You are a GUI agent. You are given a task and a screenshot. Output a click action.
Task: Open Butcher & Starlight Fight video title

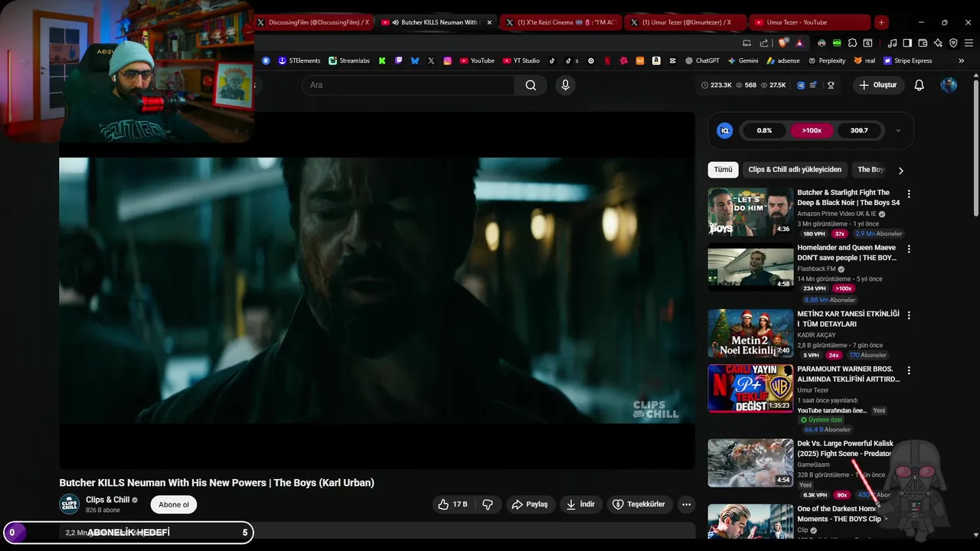pyautogui.click(x=848, y=197)
